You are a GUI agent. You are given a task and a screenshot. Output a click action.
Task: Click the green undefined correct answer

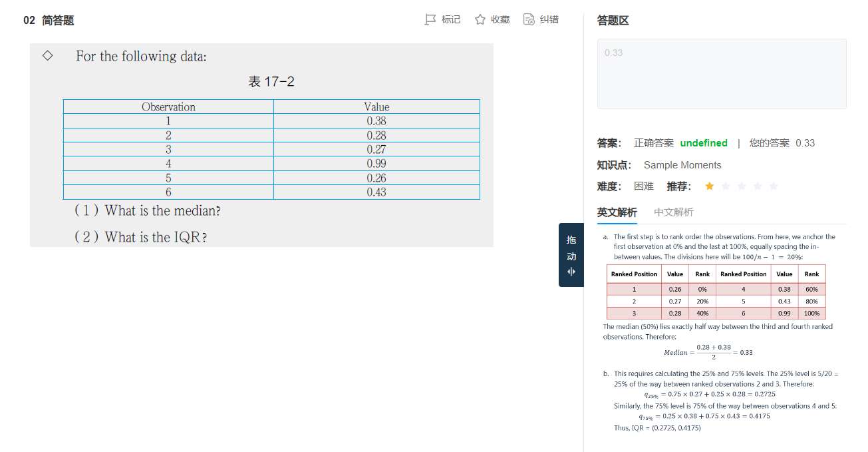point(703,143)
